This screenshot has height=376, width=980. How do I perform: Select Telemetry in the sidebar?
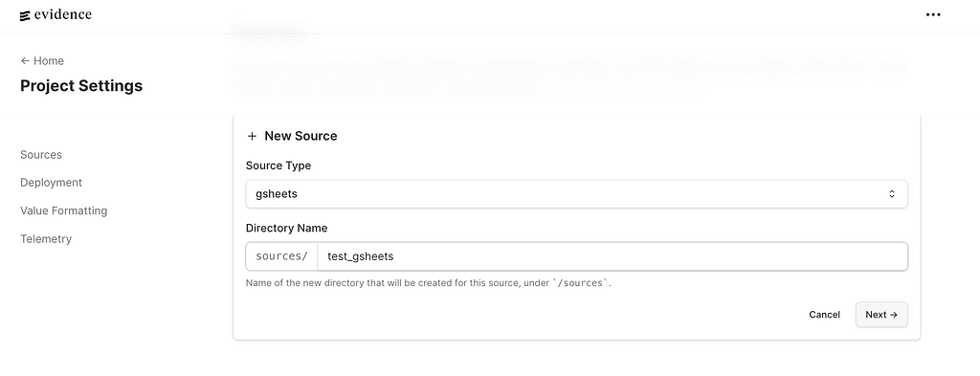tap(46, 238)
